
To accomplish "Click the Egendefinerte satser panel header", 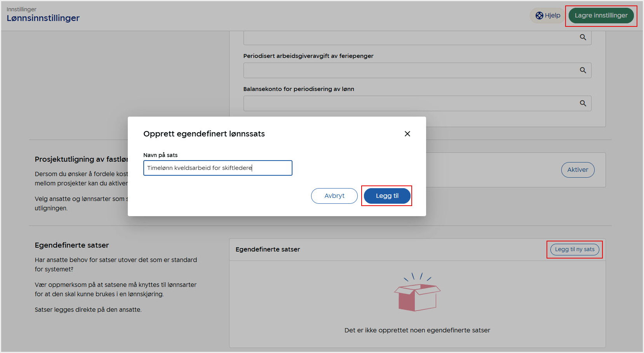I will 268,250.
